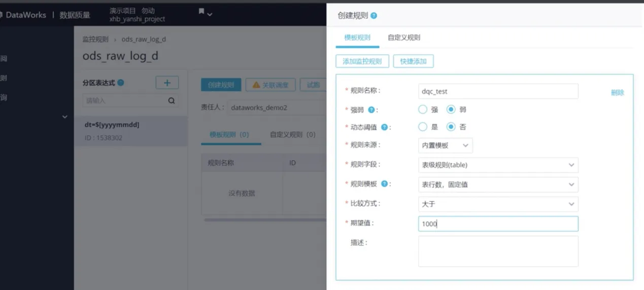Click 数据质量 in the top bar
The height and width of the screenshot is (290, 644).
(75, 15)
